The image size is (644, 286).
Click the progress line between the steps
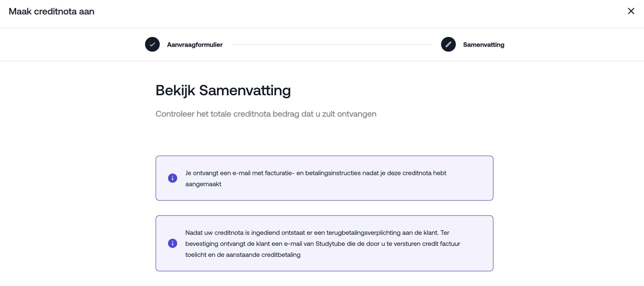pyautogui.click(x=331, y=44)
